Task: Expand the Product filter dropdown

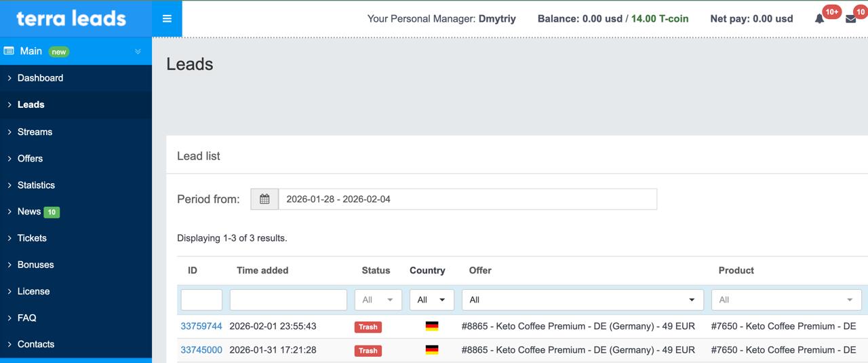Action: [x=785, y=300]
